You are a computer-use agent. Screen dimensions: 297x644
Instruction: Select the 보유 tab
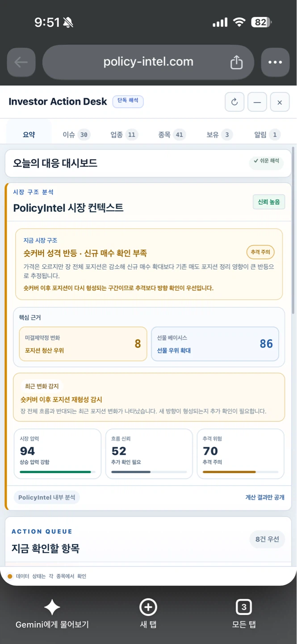(x=220, y=135)
